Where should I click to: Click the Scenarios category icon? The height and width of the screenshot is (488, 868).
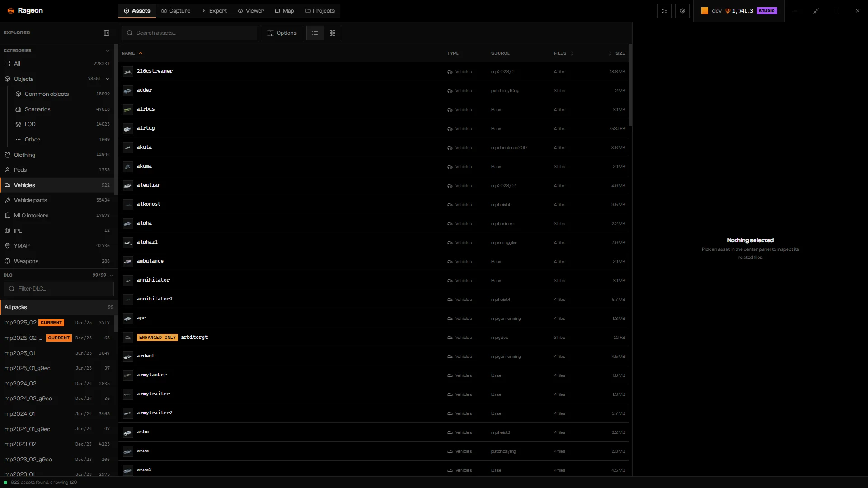click(19, 109)
